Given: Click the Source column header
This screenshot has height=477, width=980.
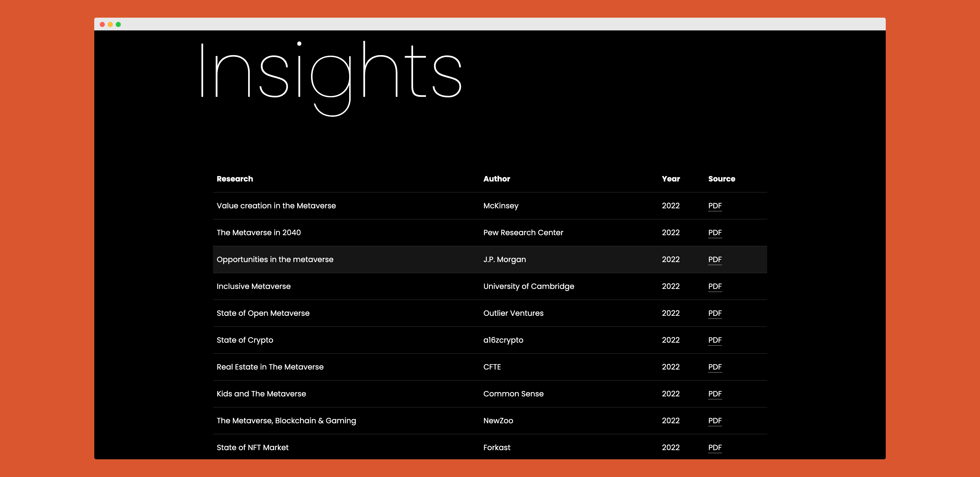Looking at the screenshot, I should coord(721,179).
